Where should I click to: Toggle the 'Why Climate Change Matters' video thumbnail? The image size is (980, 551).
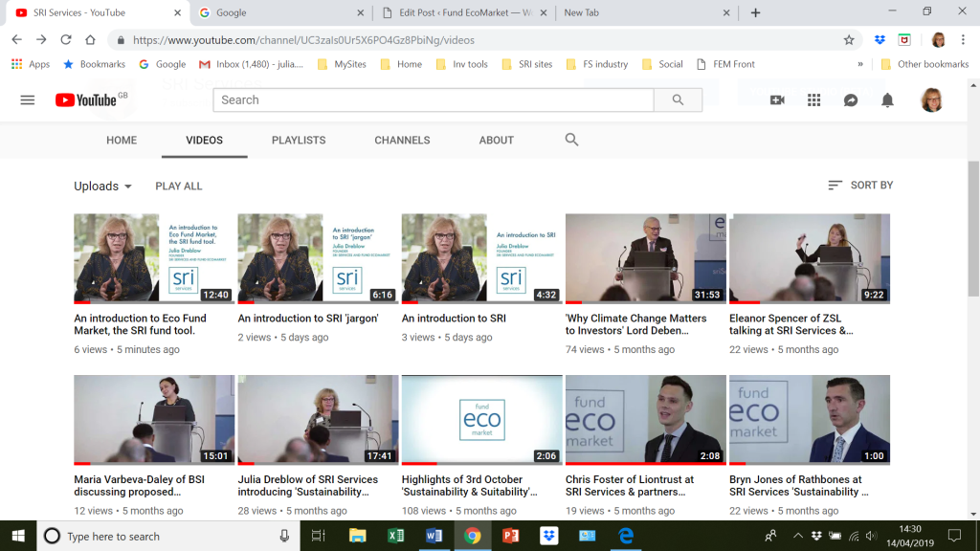[645, 258]
